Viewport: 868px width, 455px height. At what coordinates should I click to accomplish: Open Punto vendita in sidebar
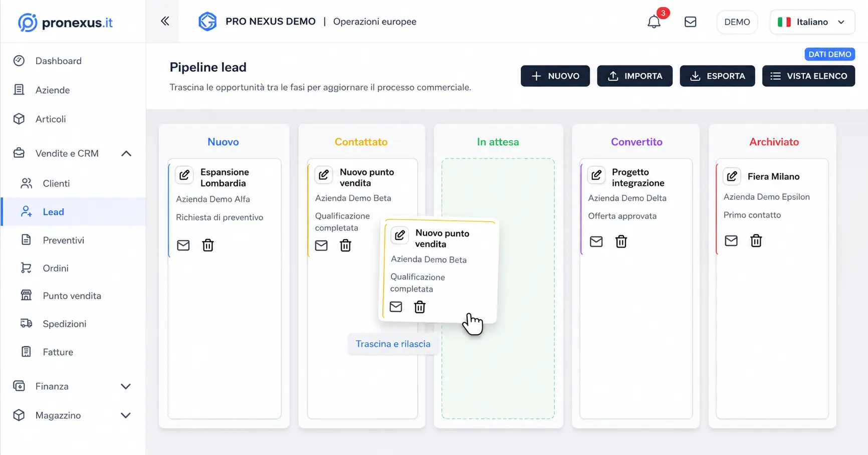click(73, 296)
